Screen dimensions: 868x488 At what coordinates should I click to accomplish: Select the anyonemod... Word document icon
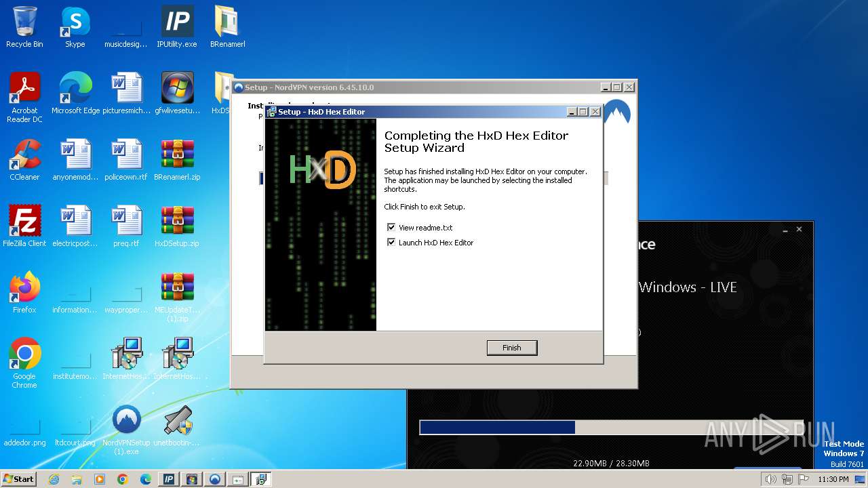pyautogui.click(x=75, y=160)
